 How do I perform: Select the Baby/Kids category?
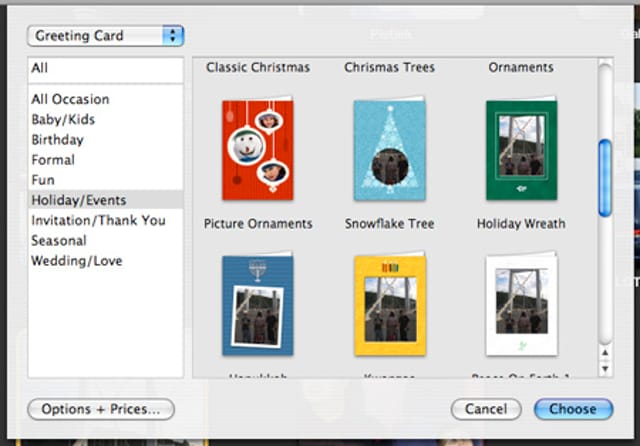coord(105,119)
